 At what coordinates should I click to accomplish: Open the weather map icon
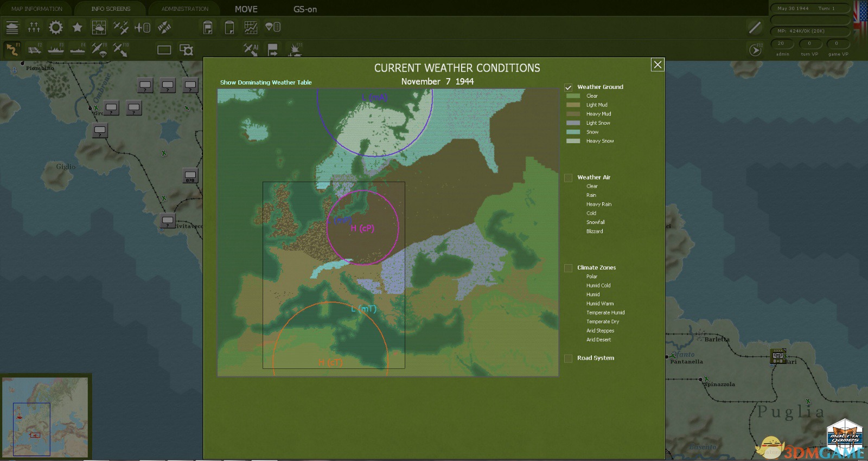[99, 27]
